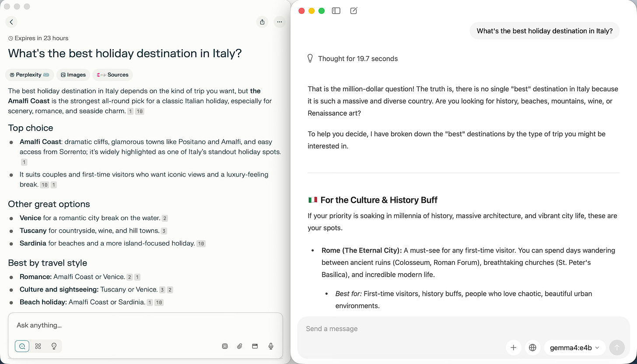The image size is (637, 364).
Task: Open citation 2 on the Romance line
Action: 129,277
